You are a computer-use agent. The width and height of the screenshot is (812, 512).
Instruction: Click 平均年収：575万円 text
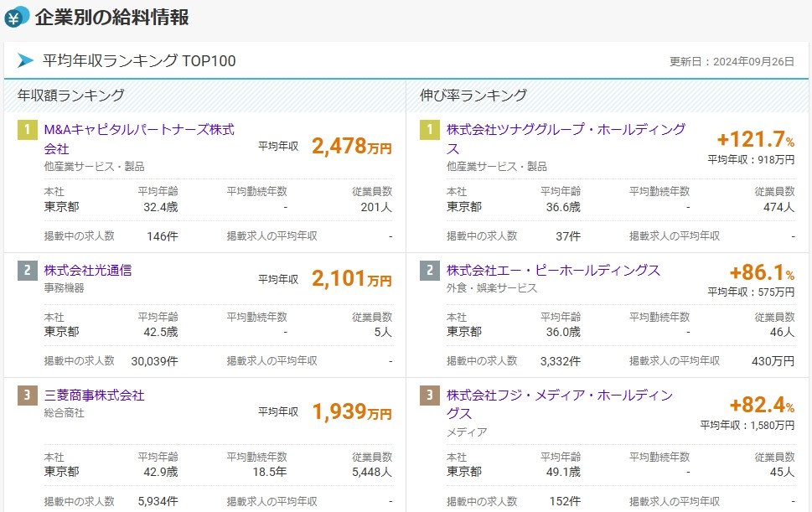tap(751, 292)
